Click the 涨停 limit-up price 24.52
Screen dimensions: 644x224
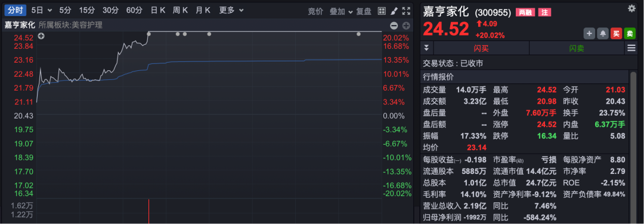546,125
